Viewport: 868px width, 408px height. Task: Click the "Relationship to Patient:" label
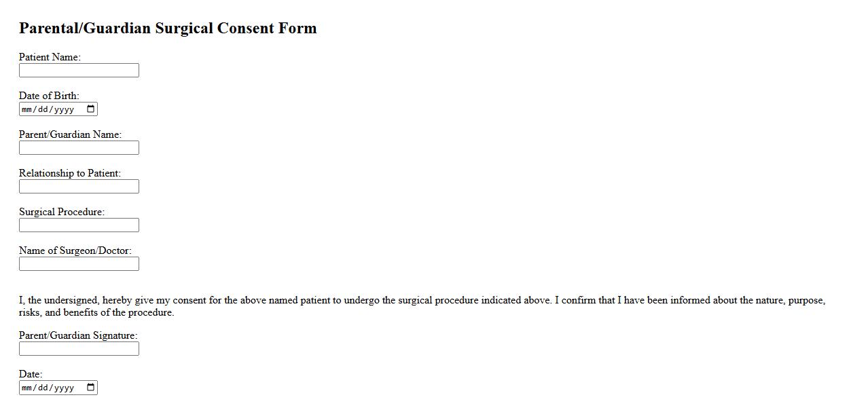[x=70, y=173]
